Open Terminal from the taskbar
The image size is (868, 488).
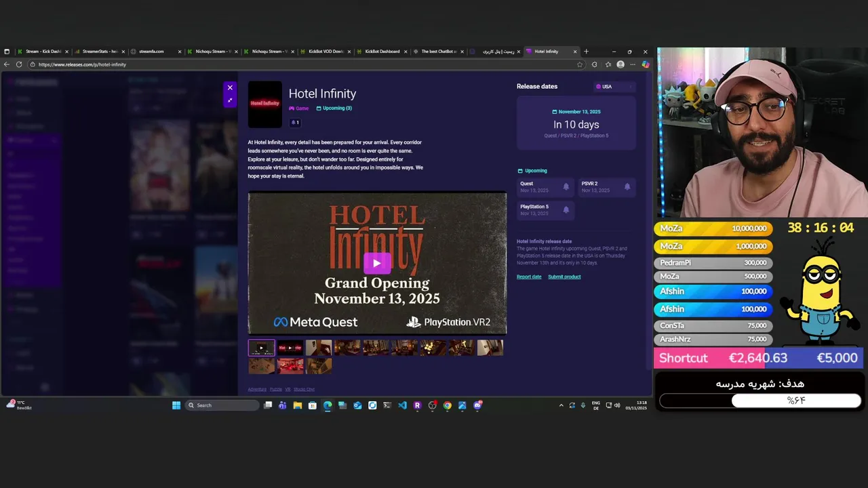pos(387,405)
